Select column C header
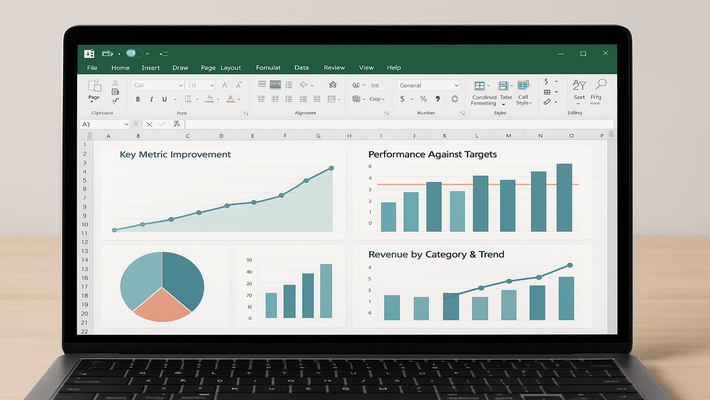This screenshot has width=710, height=400. (187, 135)
